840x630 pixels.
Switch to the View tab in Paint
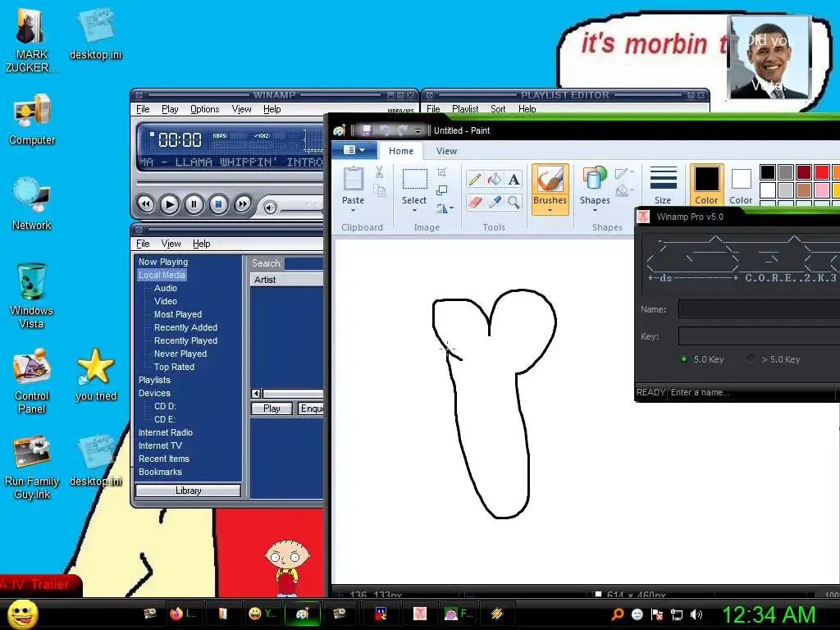coord(446,151)
